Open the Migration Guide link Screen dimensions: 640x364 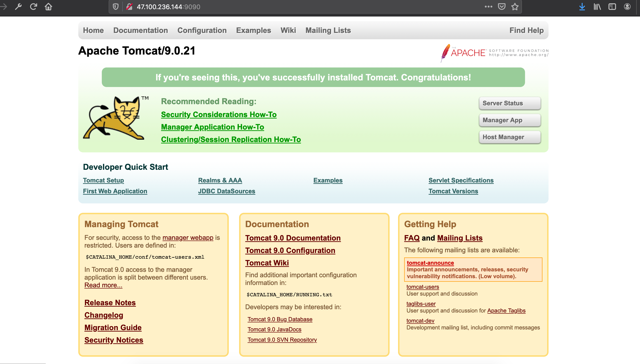[x=113, y=328]
